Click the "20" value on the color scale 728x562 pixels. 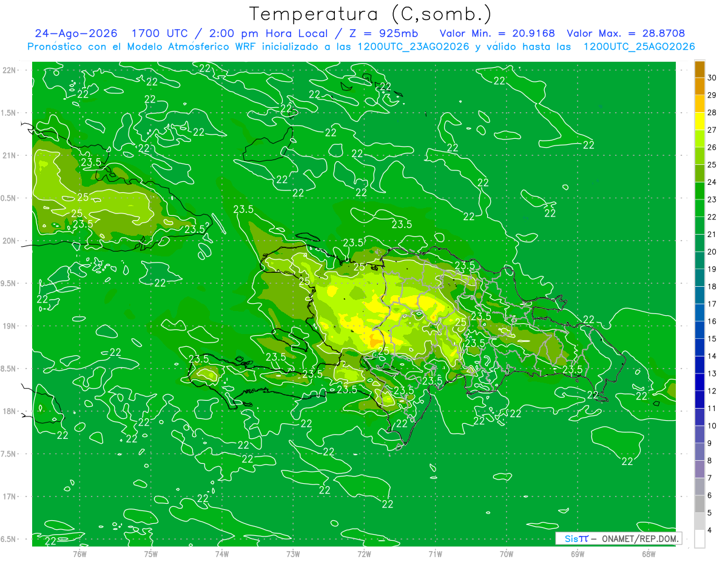tap(712, 252)
